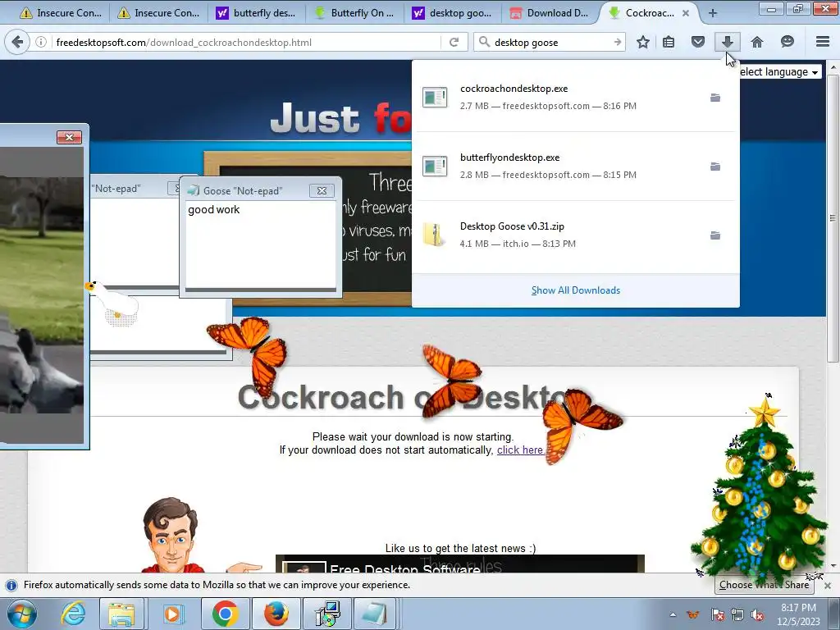Close the goose image popup window
Image resolution: width=840 pixels, height=630 pixels.
69,137
